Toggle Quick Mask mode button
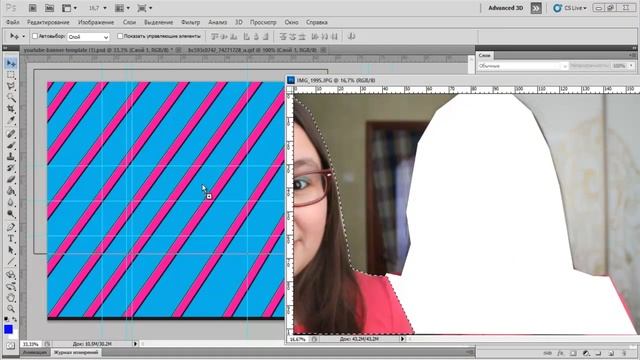640x360 pixels. pyautogui.click(x=11, y=345)
